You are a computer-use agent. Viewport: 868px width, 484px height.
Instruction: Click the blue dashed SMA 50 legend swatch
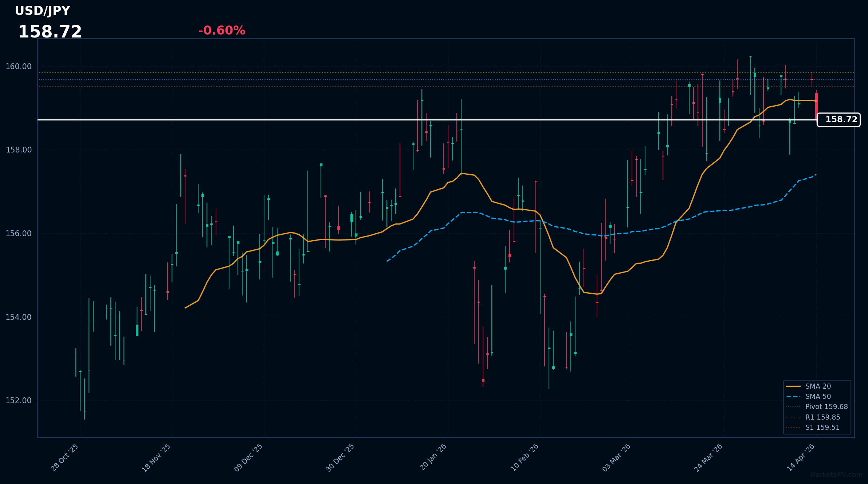793,397
